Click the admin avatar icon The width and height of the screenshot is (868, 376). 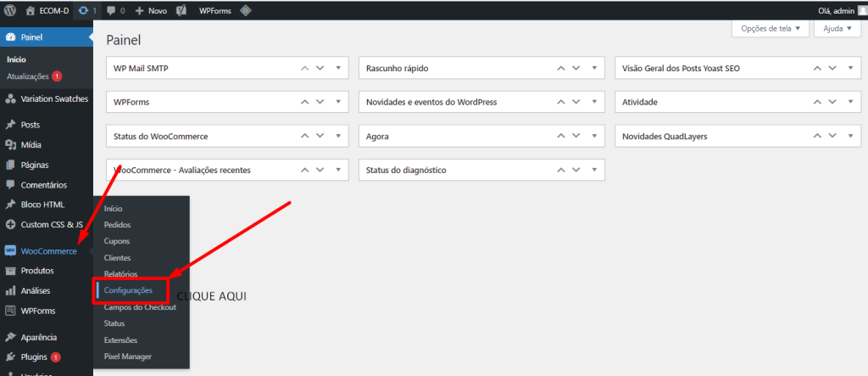click(x=862, y=10)
